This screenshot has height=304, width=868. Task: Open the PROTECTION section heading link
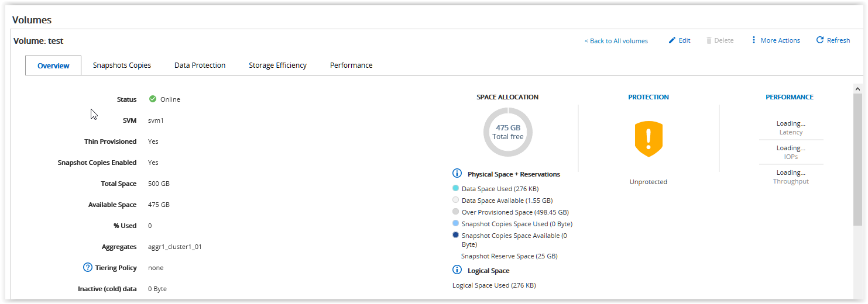point(648,97)
